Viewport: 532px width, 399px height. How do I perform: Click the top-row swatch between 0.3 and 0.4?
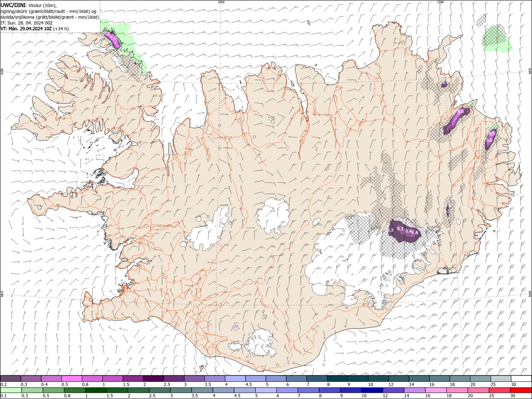[x=31, y=379]
